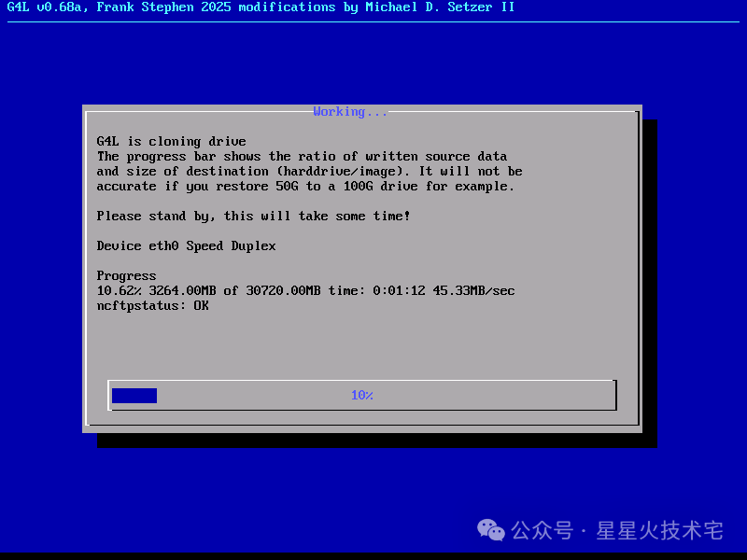This screenshot has width=747, height=560.
Task: Click the line 'accurate if you restore 50G'
Action: tap(305, 186)
